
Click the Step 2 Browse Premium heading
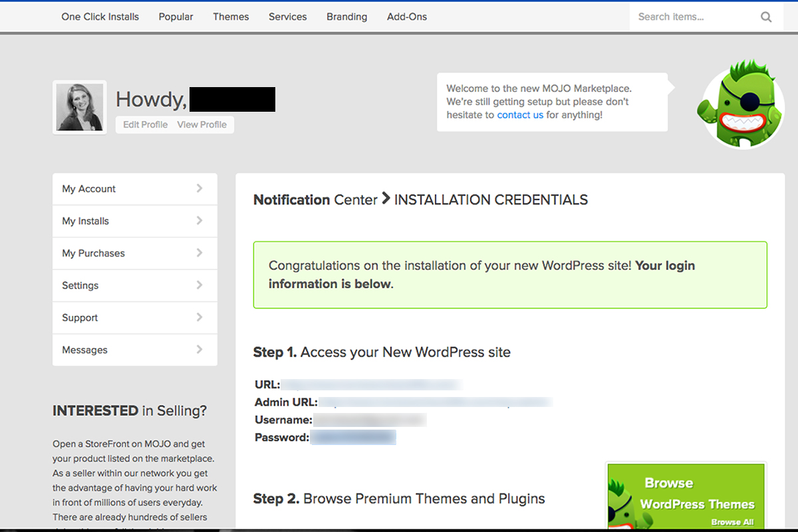399,499
